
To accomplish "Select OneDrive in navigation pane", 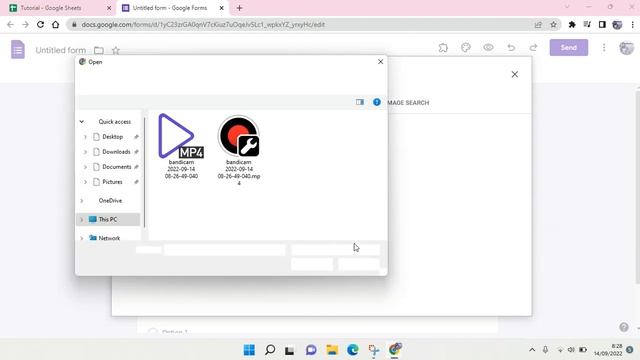I will [x=110, y=201].
